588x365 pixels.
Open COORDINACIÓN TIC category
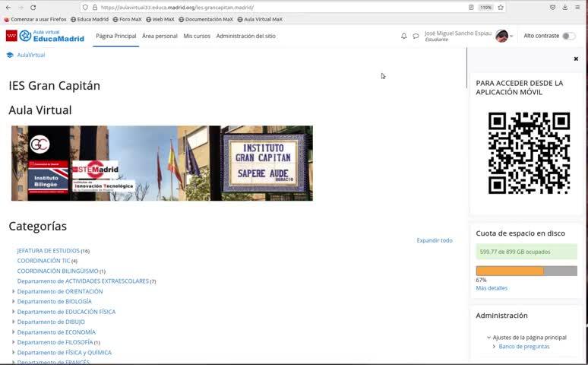click(x=44, y=261)
